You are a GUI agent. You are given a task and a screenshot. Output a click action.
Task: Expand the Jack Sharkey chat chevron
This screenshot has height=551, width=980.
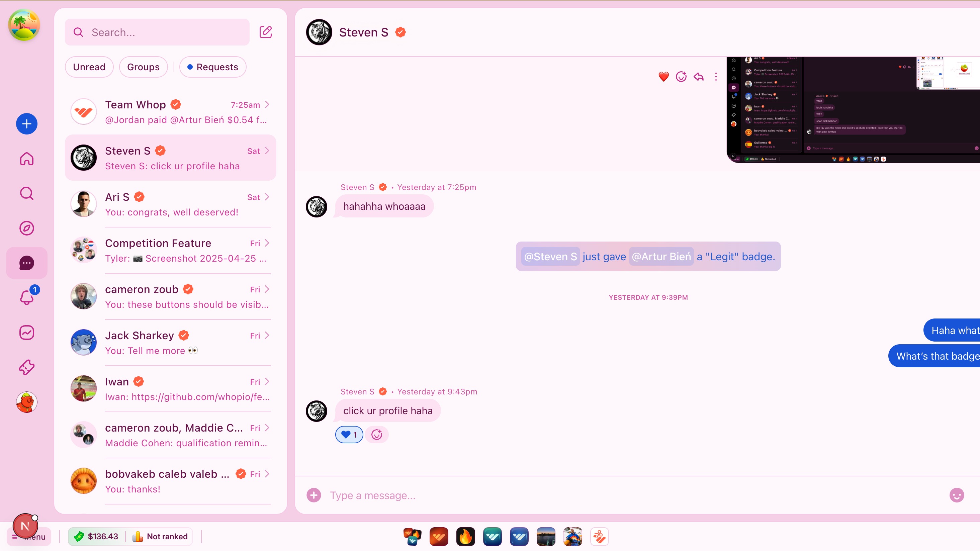(x=267, y=336)
